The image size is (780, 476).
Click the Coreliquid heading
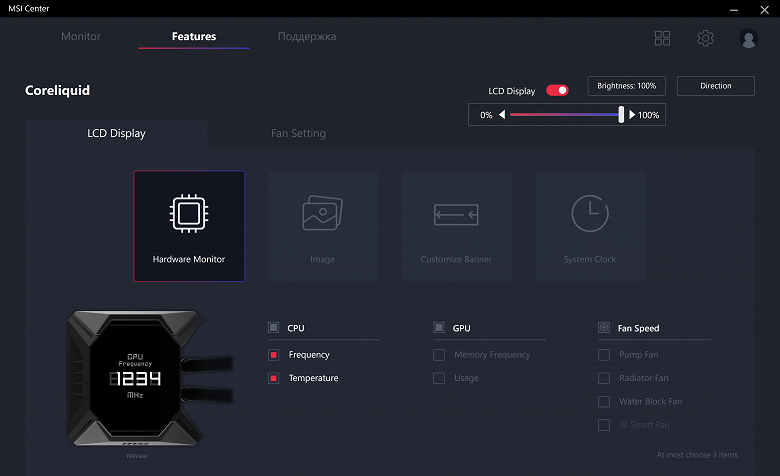(57, 91)
